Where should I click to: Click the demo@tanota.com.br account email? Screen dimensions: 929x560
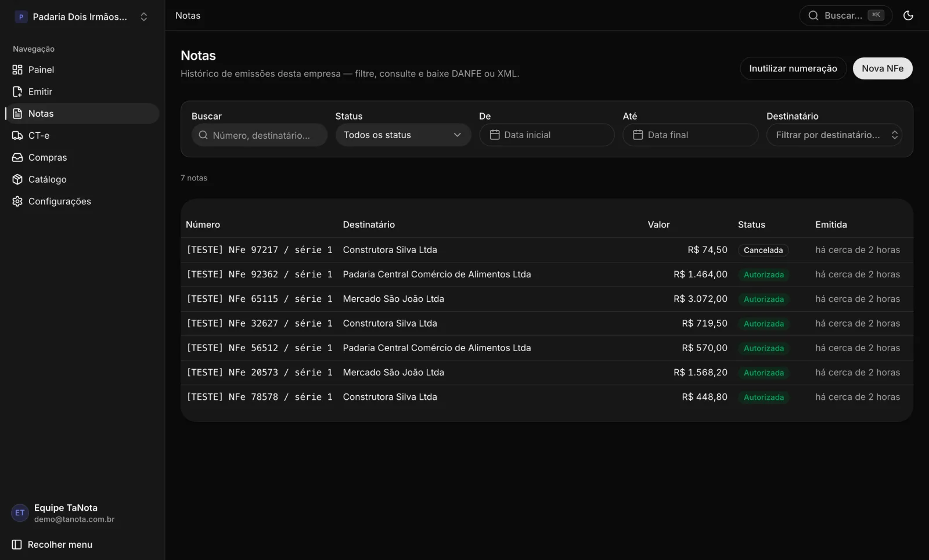point(74,519)
